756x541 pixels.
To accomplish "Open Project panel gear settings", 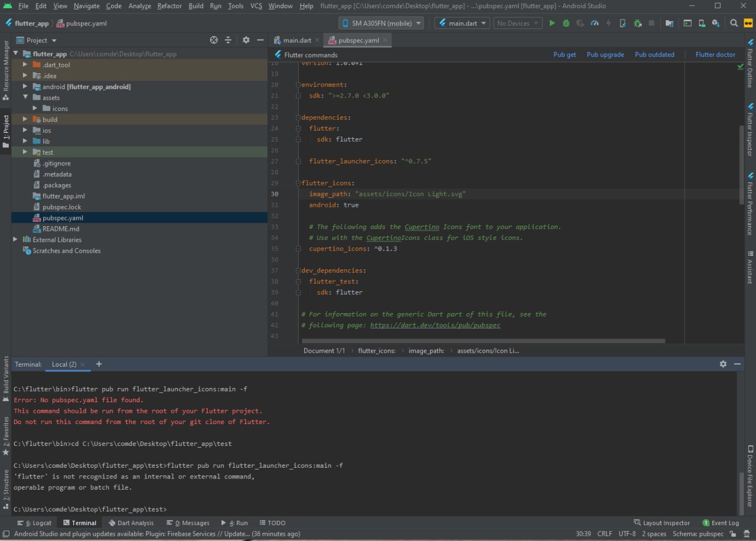I will [x=246, y=40].
